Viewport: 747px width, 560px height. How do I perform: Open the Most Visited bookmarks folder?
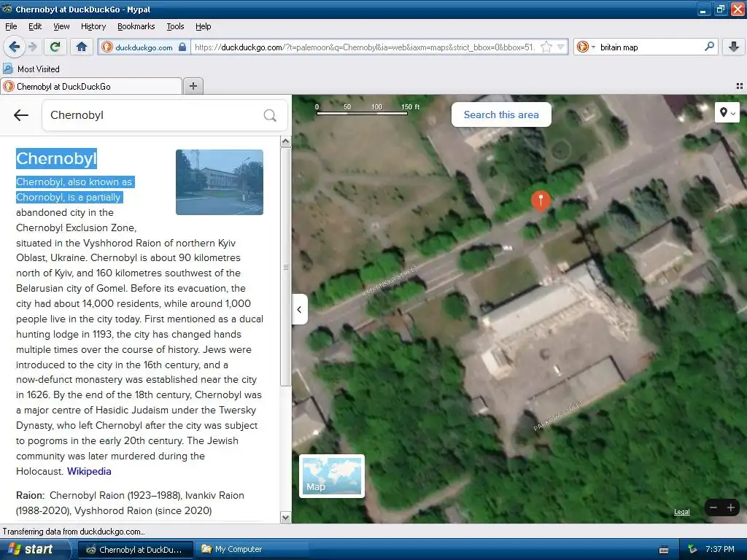pyautogui.click(x=31, y=69)
